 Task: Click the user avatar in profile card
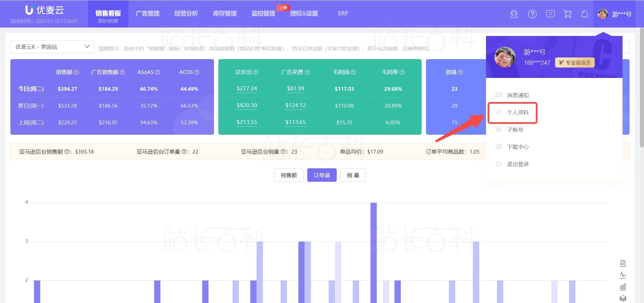tap(505, 57)
